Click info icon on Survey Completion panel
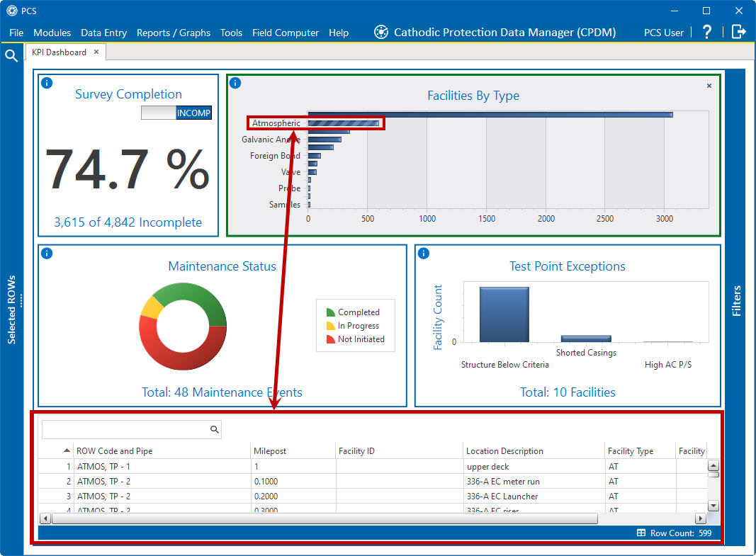The image size is (756, 556). click(x=47, y=83)
